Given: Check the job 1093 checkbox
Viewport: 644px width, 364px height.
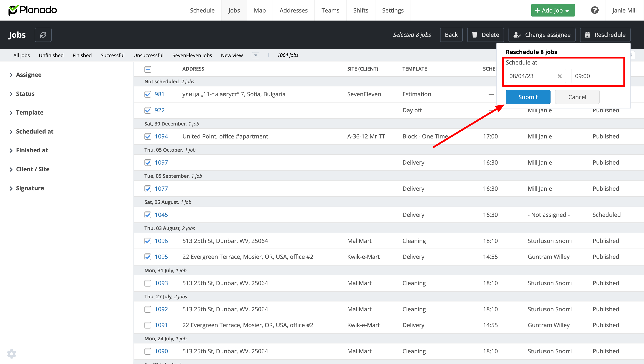Looking at the screenshot, I should pos(148,283).
